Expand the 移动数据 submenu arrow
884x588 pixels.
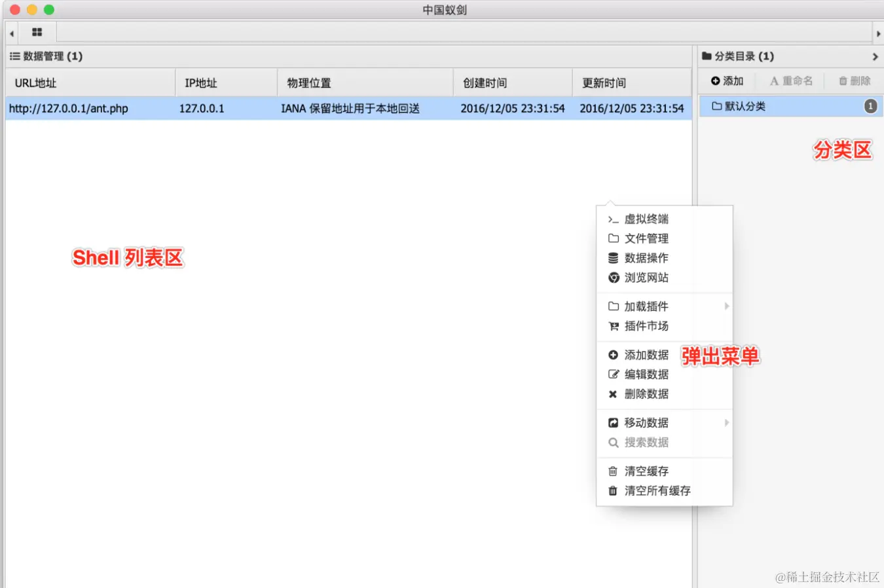coord(726,423)
